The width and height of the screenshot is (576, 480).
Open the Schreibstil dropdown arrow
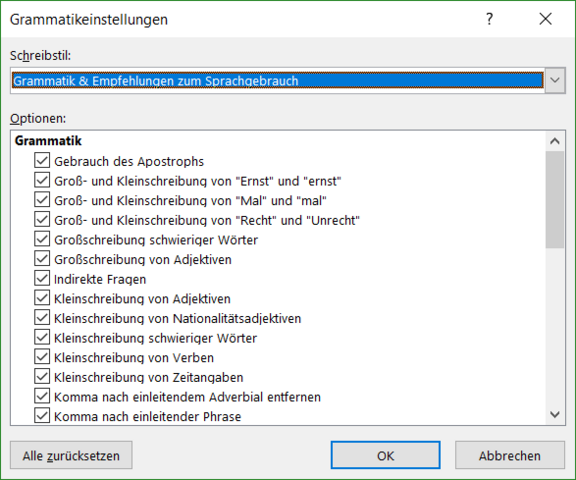[555, 80]
